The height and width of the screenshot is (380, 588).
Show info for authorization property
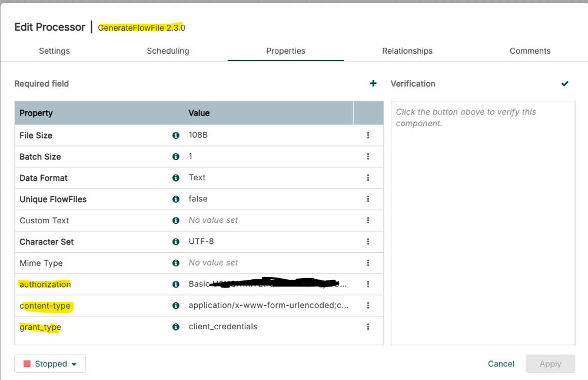pyautogui.click(x=175, y=284)
